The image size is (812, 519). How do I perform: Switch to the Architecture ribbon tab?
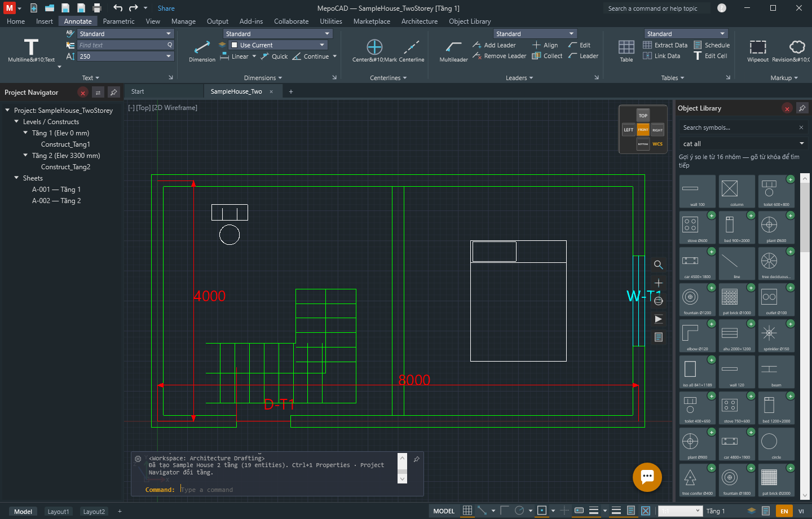(420, 21)
